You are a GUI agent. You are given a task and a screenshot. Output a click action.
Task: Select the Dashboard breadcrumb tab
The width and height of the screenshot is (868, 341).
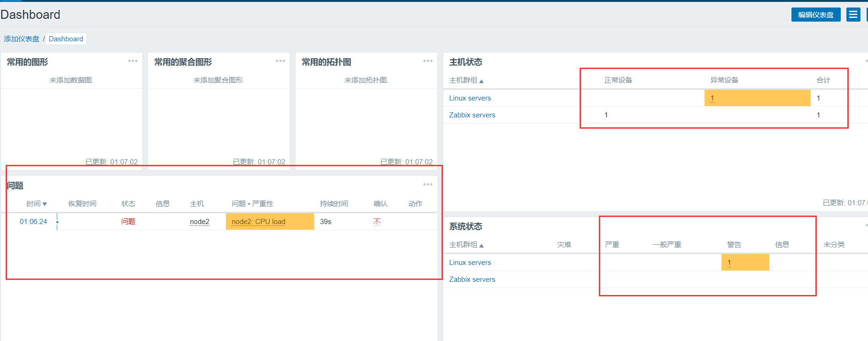tap(66, 39)
